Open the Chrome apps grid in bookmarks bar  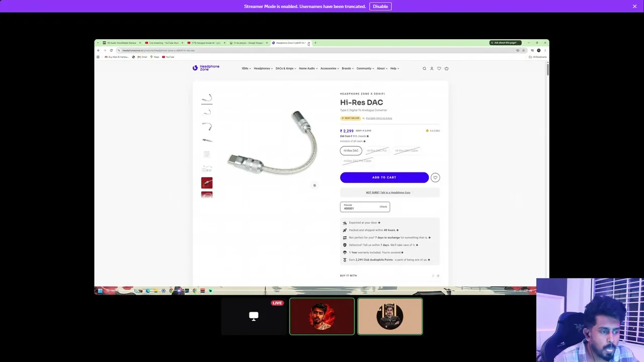pos(98,57)
